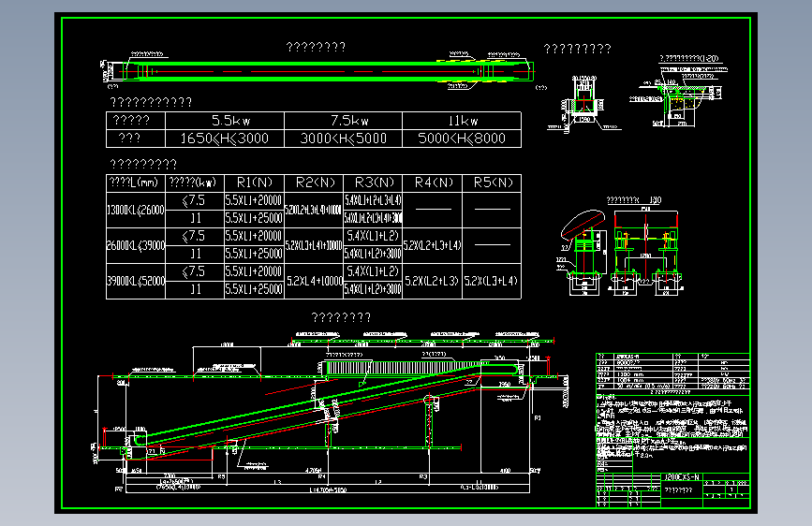The image size is (812, 526).
Task: Select the 11kw power cell
Action: point(462,121)
